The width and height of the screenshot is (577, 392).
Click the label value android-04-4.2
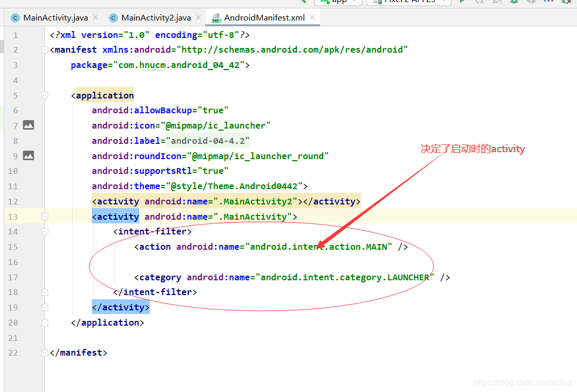point(208,141)
